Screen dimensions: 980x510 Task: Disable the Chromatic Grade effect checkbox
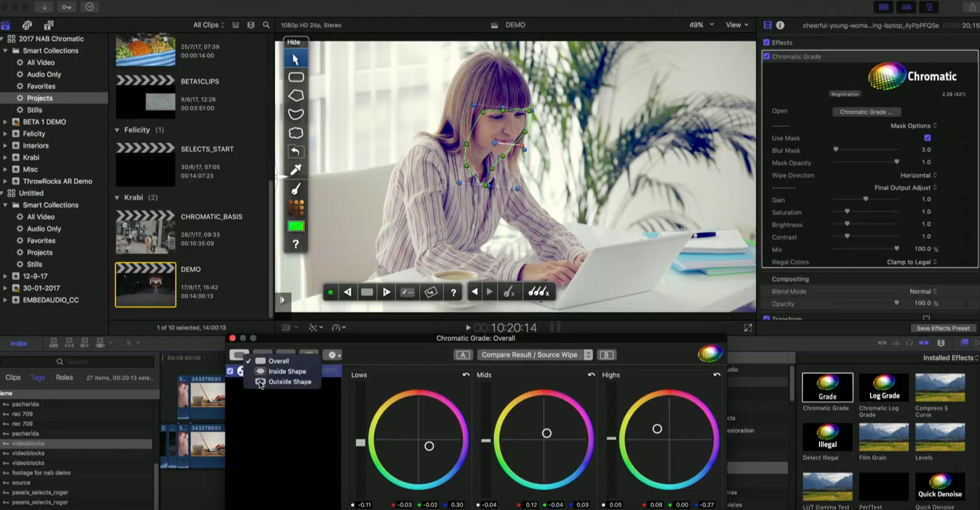[767, 57]
